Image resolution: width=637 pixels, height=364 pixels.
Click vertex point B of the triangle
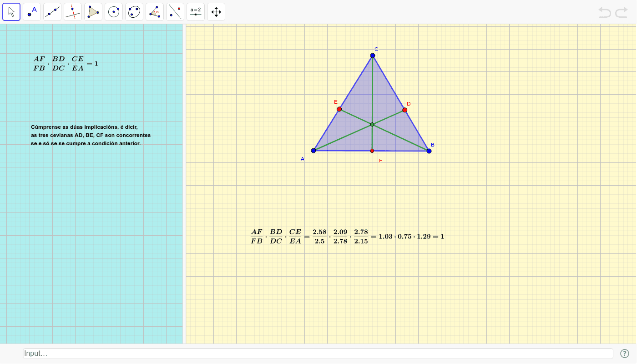coord(429,151)
